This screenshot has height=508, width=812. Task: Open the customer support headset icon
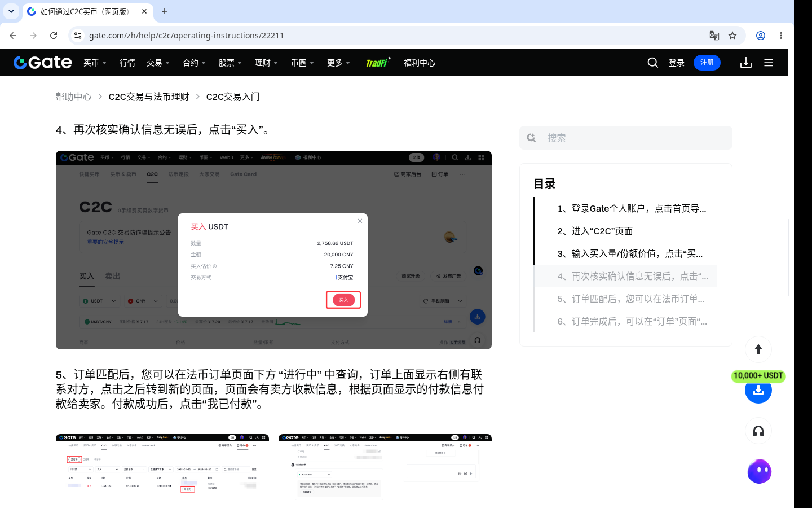(758, 431)
